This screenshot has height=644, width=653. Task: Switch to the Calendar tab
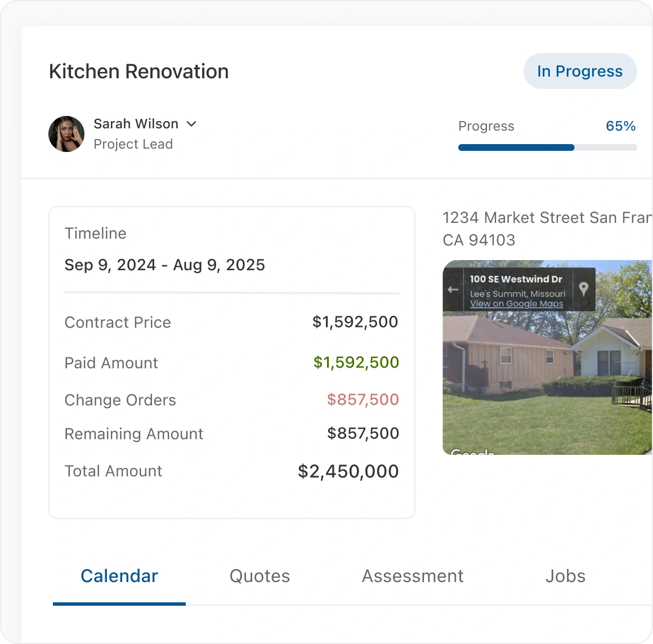coord(119,576)
